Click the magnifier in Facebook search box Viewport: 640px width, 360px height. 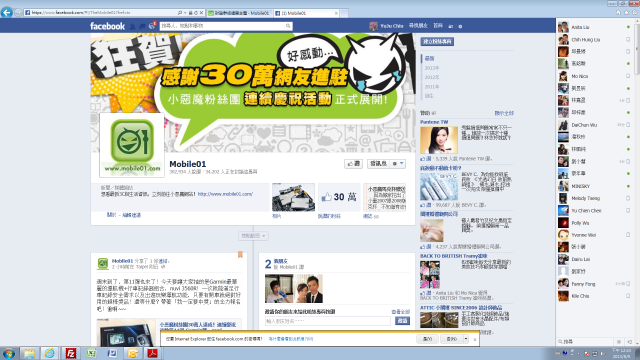(x=288, y=26)
